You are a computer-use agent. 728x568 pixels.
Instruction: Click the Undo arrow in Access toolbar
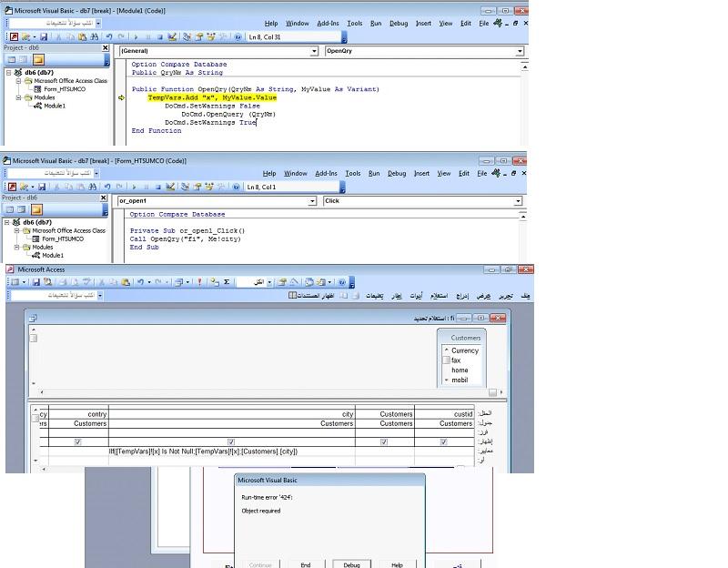tap(141, 282)
